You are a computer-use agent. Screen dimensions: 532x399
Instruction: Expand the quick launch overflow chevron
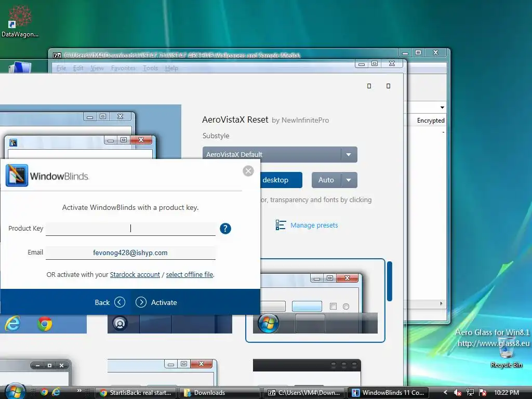point(79,391)
